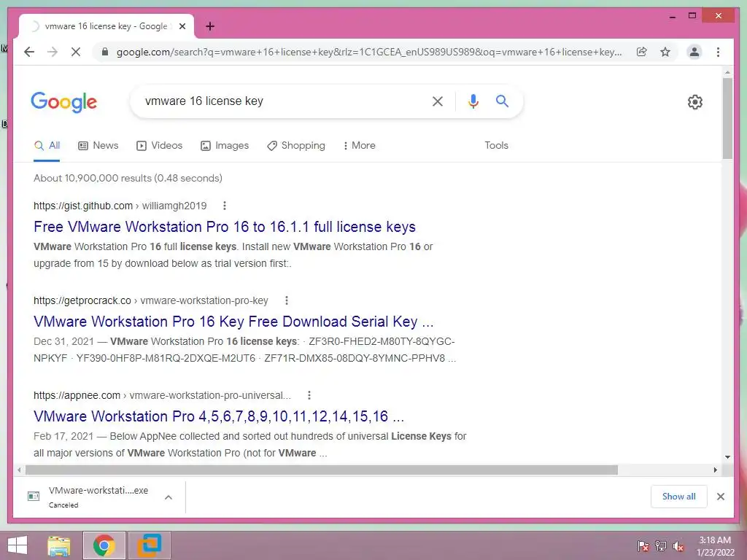Open search Tools options
This screenshot has height=560, width=747.
point(496,145)
